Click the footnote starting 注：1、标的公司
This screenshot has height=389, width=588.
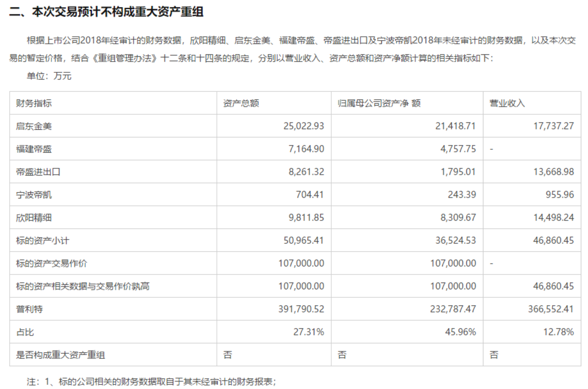pyautogui.click(x=151, y=381)
